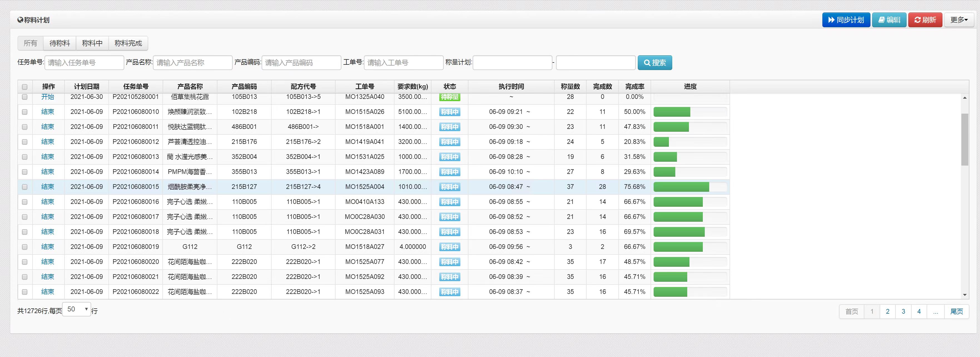Go to 尾页 last page

point(956,311)
